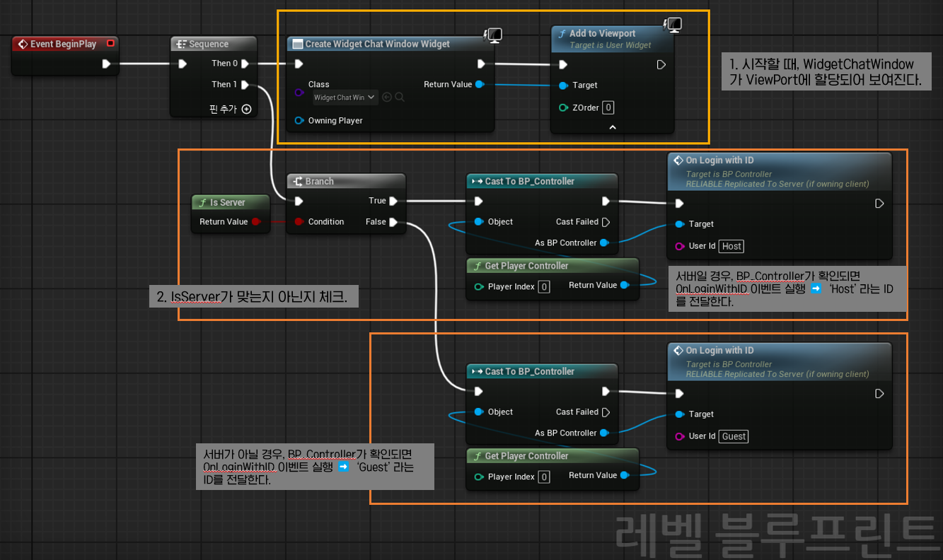The image size is (943, 560).
Task: Click exec output pin of Host On Login node
Action: pyautogui.click(x=879, y=204)
